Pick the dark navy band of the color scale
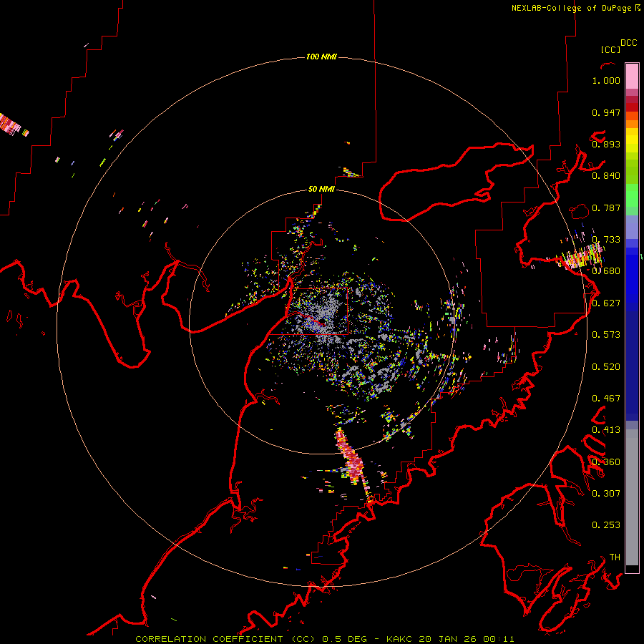This screenshot has height=644, width=644. 632,361
